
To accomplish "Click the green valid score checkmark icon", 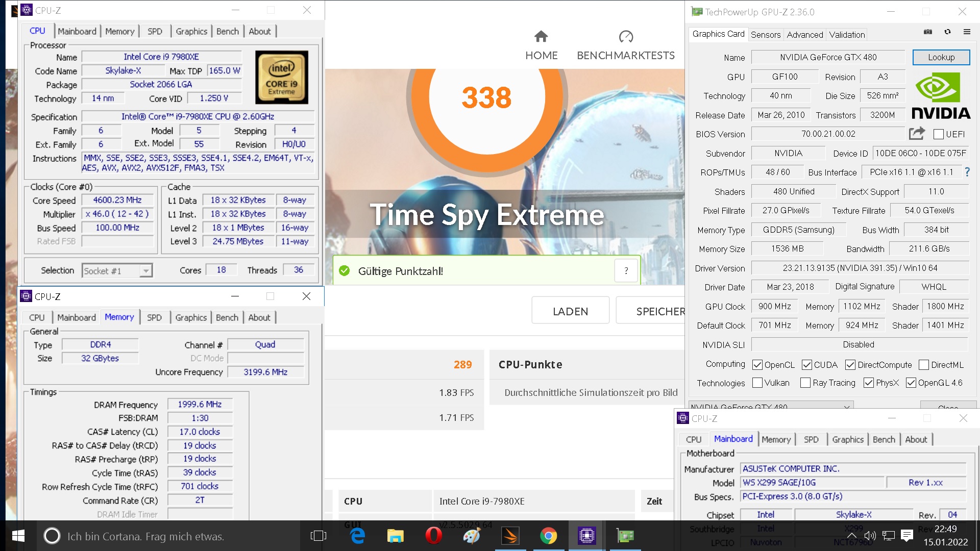I will (x=345, y=271).
